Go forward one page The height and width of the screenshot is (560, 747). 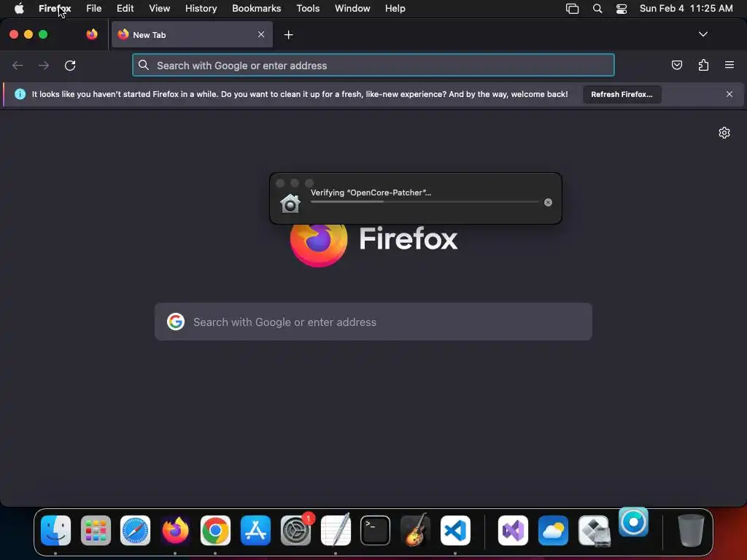tap(44, 65)
